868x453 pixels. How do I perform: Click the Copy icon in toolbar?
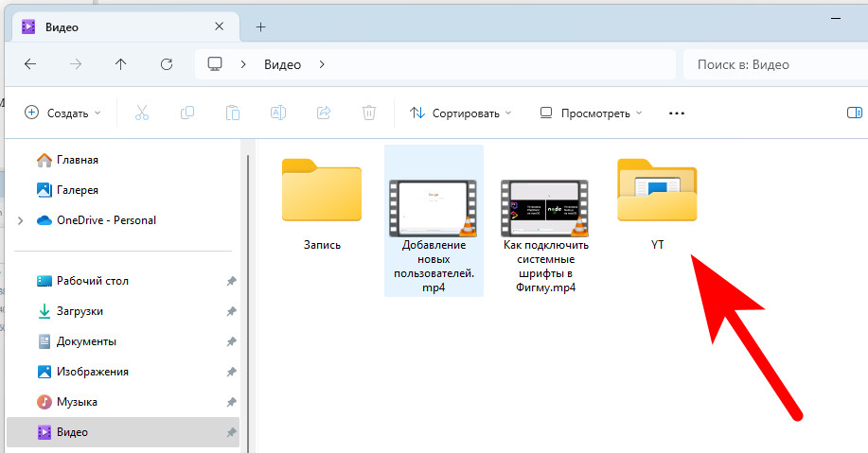click(x=187, y=113)
